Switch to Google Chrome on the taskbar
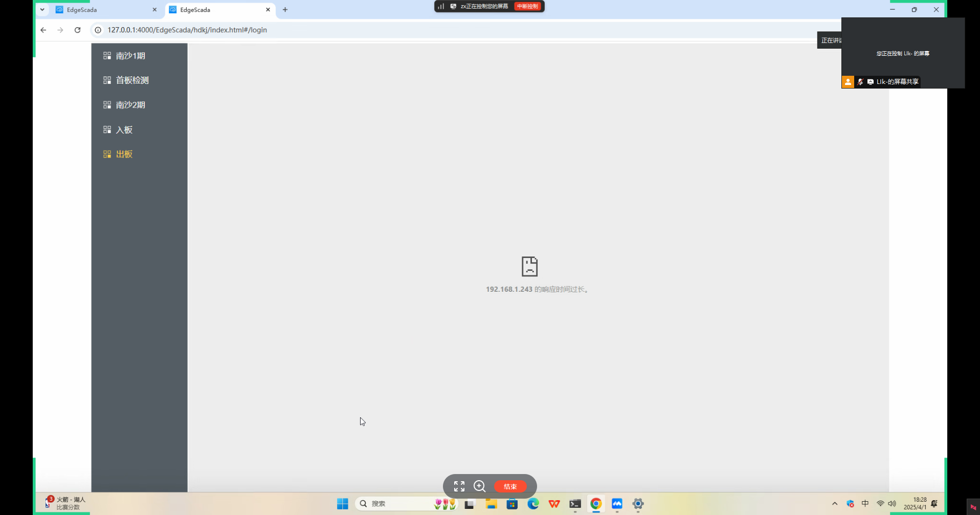The width and height of the screenshot is (980, 515). click(x=596, y=504)
